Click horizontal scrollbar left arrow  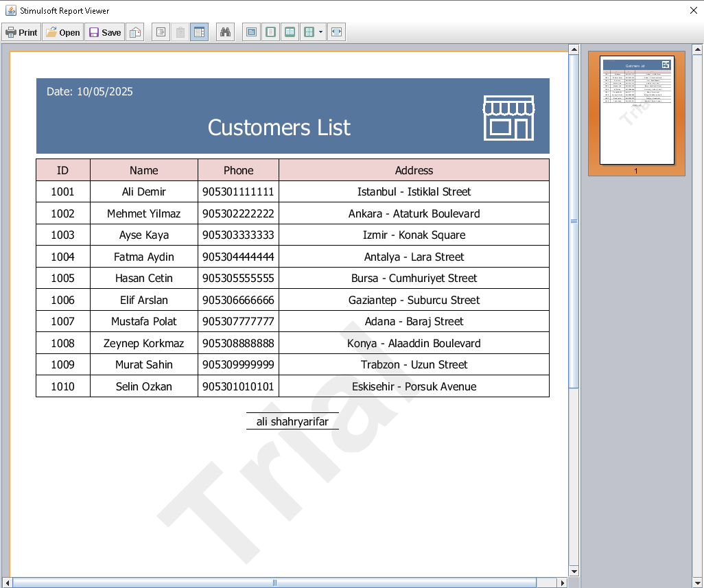point(7,583)
